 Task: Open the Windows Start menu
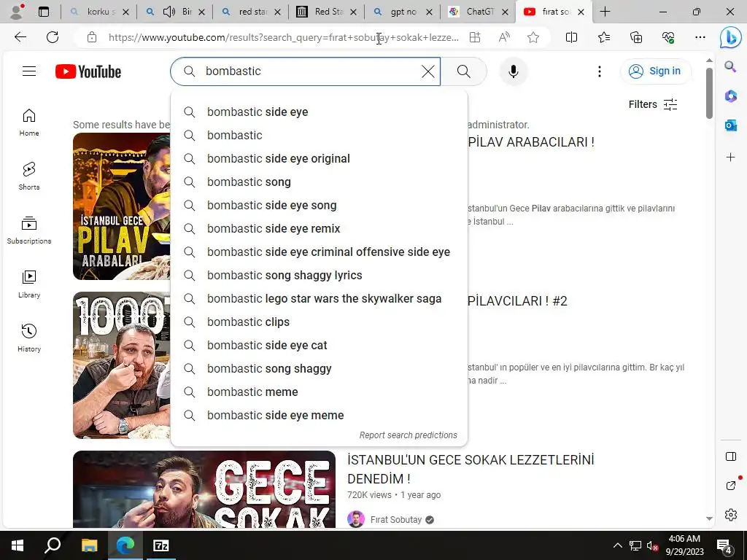click(18, 545)
